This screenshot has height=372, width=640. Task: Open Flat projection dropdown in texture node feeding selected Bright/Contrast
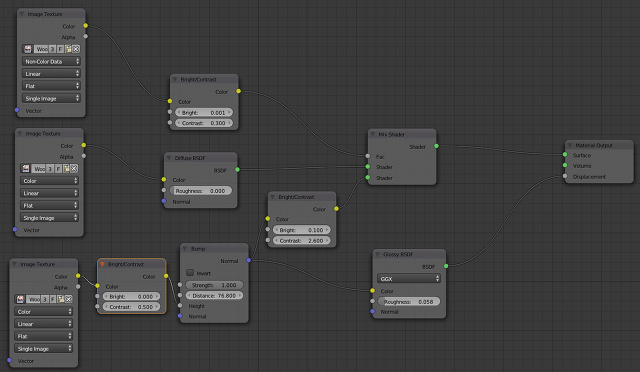pyautogui.click(x=44, y=336)
